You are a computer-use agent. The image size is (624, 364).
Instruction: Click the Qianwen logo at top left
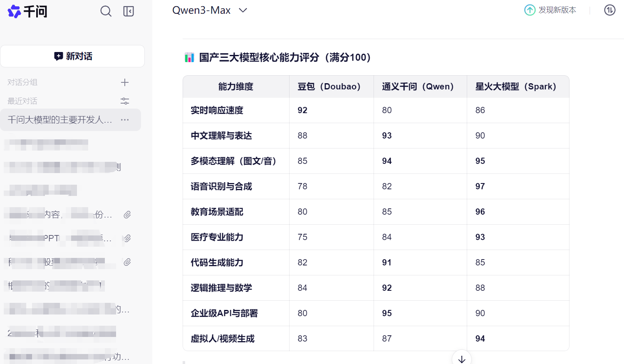pyautogui.click(x=27, y=11)
